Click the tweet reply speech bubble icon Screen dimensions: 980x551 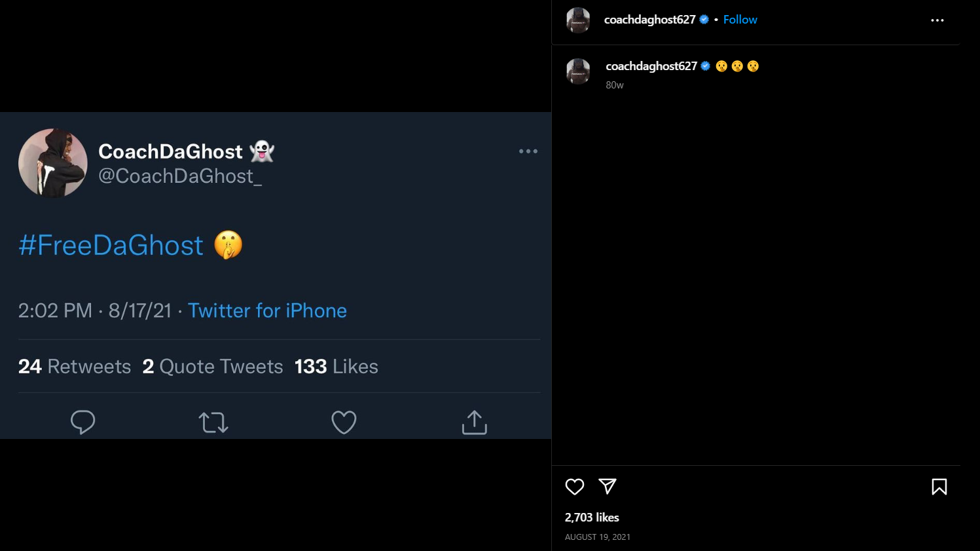(x=83, y=423)
